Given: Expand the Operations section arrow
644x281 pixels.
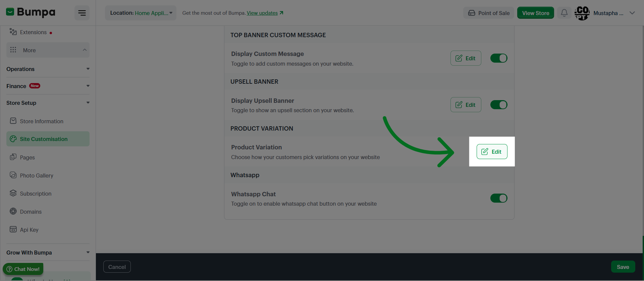Looking at the screenshot, I should (x=88, y=69).
